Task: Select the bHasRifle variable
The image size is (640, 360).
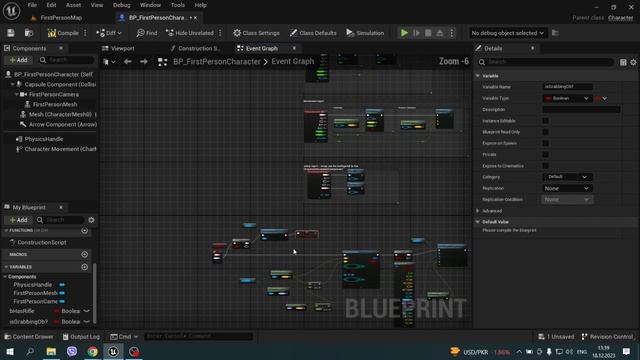Action: [x=22, y=311]
